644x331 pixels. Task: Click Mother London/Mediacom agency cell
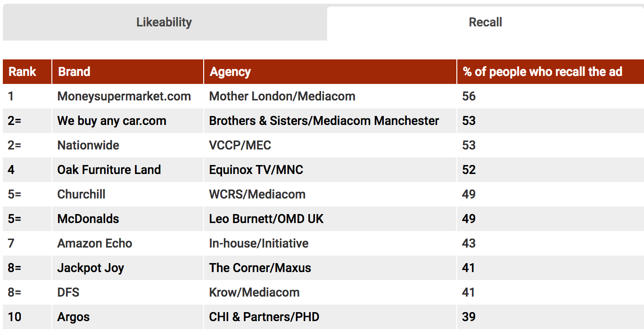pyautogui.click(x=330, y=96)
